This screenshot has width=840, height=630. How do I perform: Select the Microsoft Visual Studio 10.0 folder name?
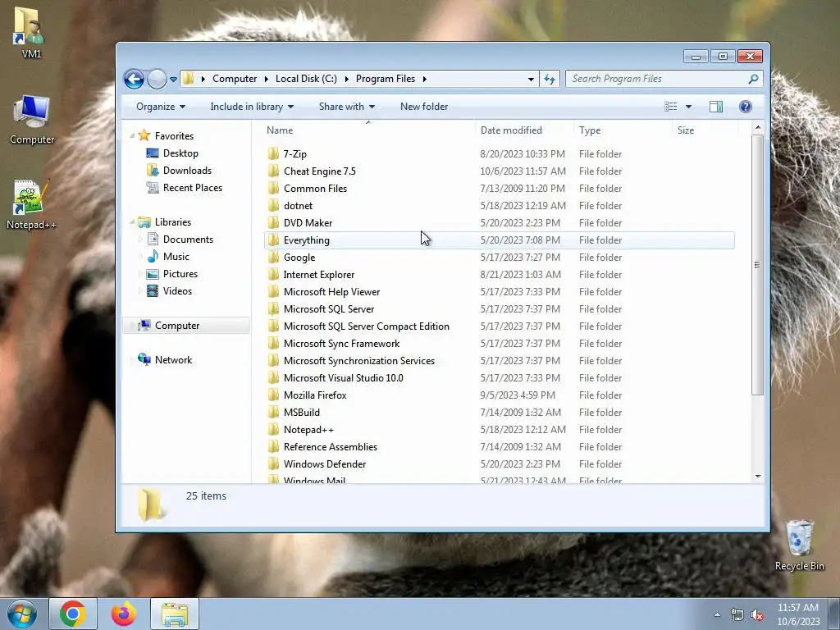click(x=344, y=377)
